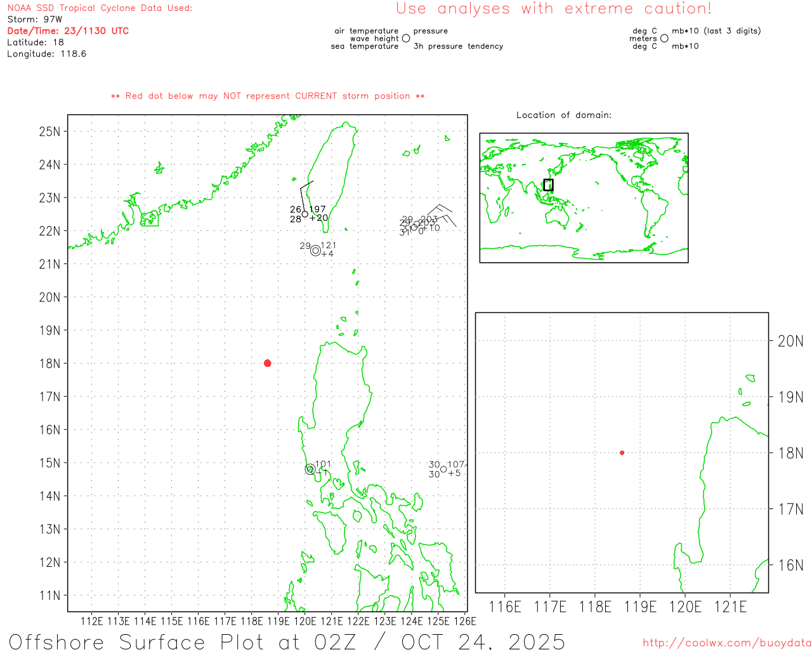Image resolution: width=812 pixels, height=650 pixels.
Task: Click the 'Storm: 97W' label
Action: tap(35, 20)
